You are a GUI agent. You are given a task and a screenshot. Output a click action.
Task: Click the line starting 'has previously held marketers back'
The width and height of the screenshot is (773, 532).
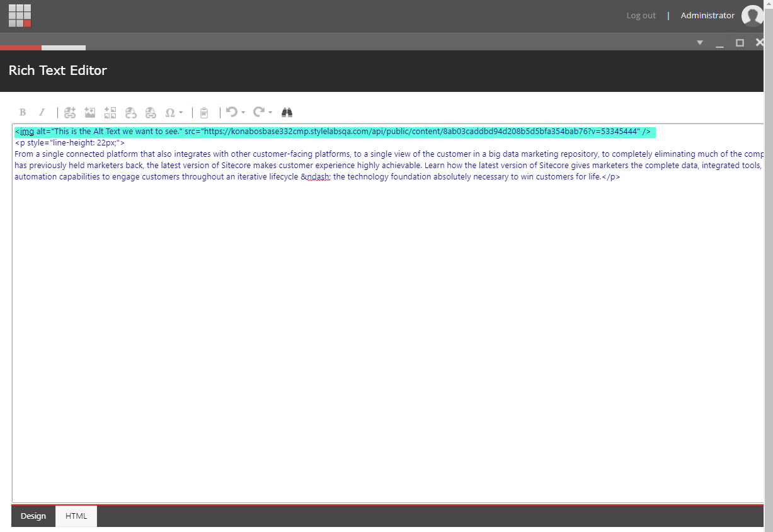(389, 166)
